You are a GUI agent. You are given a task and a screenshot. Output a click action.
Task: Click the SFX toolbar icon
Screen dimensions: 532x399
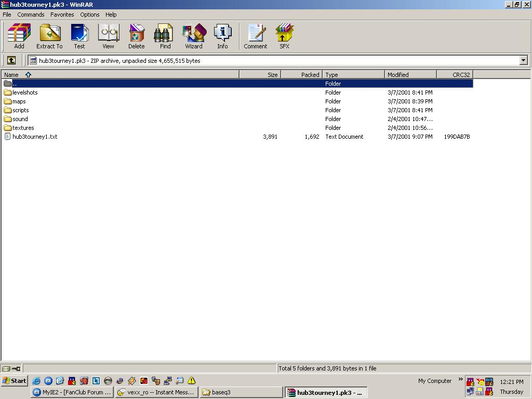click(284, 36)
